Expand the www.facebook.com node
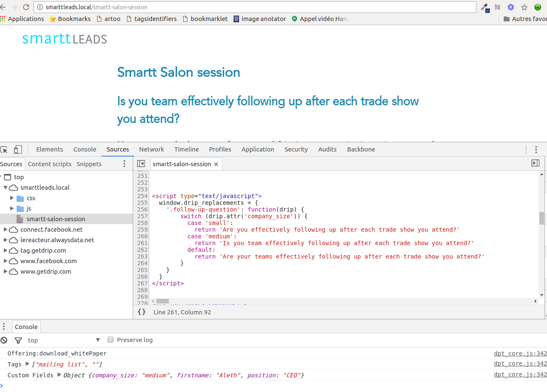Screen dimensions: 547x392 pos(5,261)
